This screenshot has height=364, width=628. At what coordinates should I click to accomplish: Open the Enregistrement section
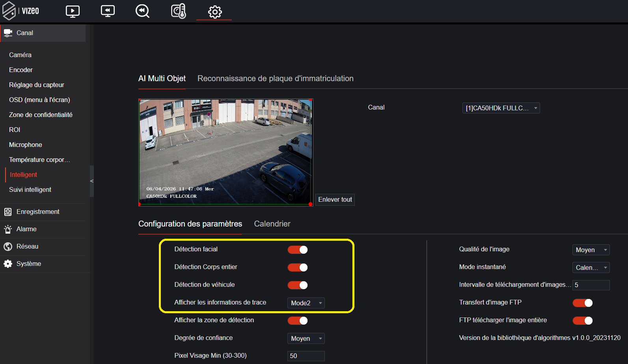tap(38, 212)
